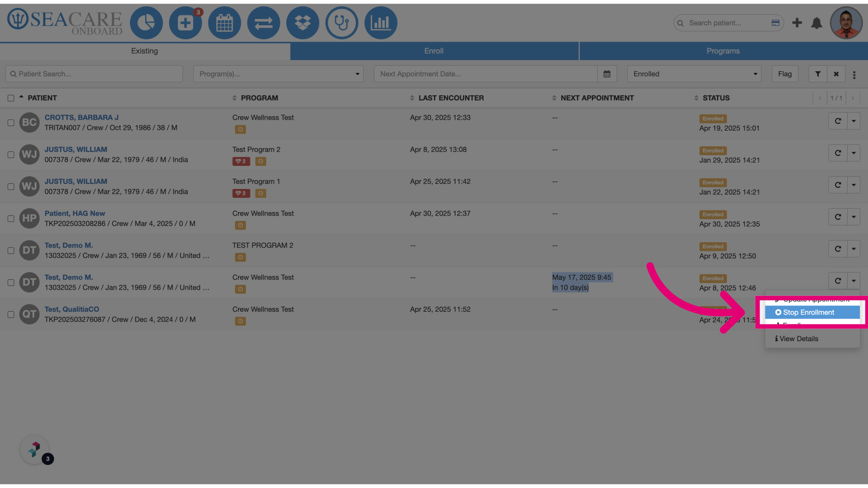Expand actions caret for Test Demo TEST PROGRAM 2 row
The image size is (868, 488).
854,249
